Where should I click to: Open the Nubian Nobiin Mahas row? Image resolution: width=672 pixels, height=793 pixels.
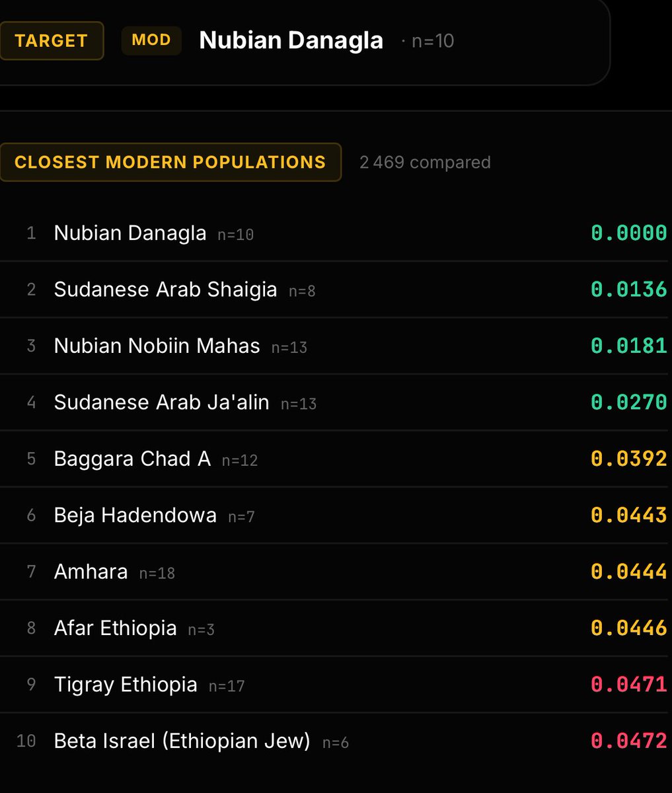pyautogui.click(x=336, y=346)
